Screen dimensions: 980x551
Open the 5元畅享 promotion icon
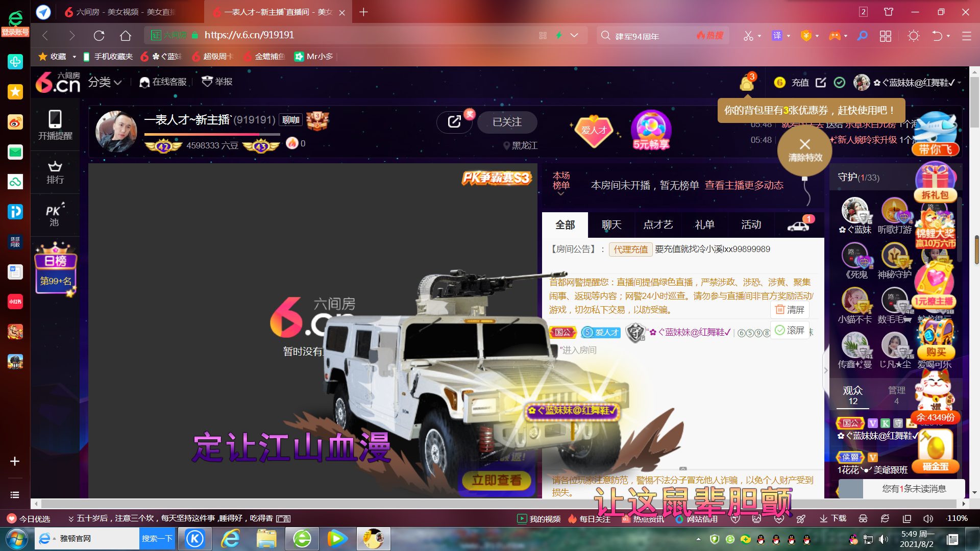coord(651,131)
